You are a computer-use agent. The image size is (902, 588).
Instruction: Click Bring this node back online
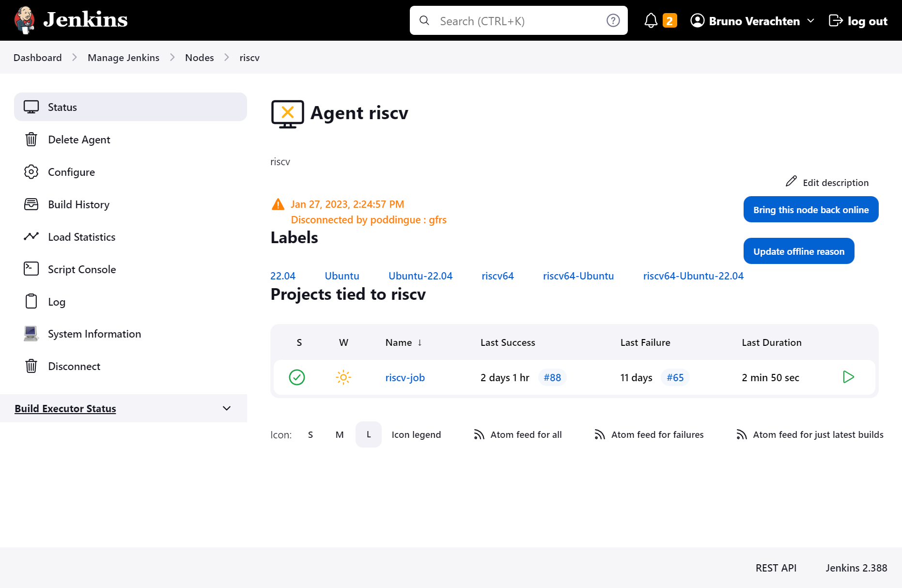click(810, 209)
